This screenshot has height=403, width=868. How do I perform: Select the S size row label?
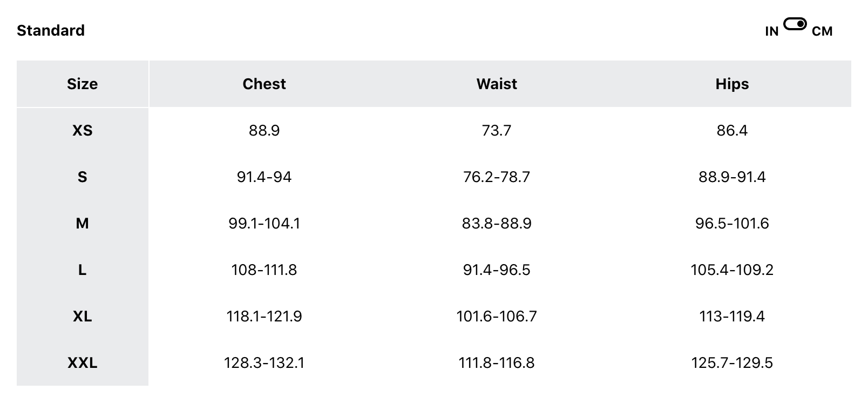83,177
